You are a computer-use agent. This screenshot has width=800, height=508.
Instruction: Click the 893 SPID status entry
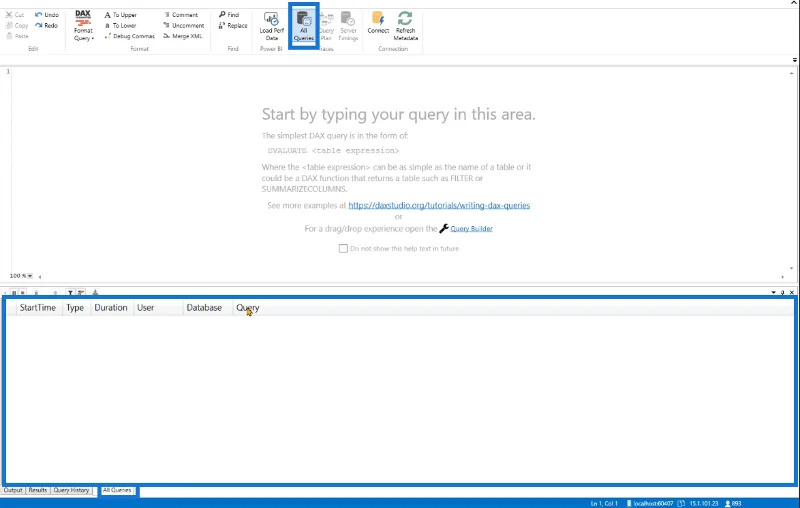pos(733,503)
